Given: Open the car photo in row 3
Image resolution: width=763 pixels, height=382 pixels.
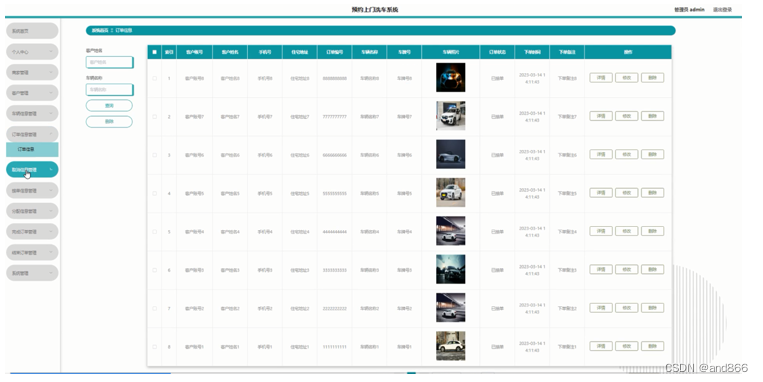Looking at the screenshot, I should [451, 154].
